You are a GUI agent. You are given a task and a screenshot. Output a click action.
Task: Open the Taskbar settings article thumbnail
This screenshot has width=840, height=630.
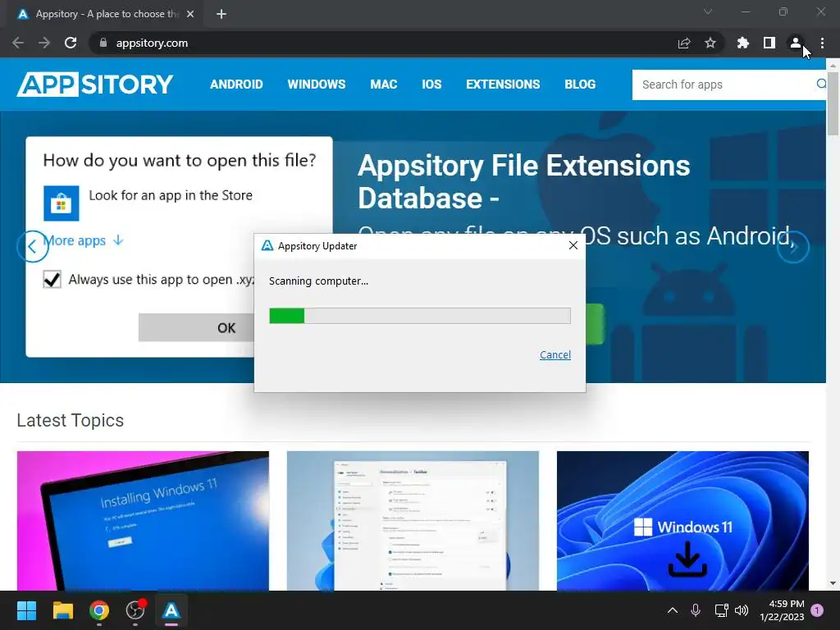[413, 521]
